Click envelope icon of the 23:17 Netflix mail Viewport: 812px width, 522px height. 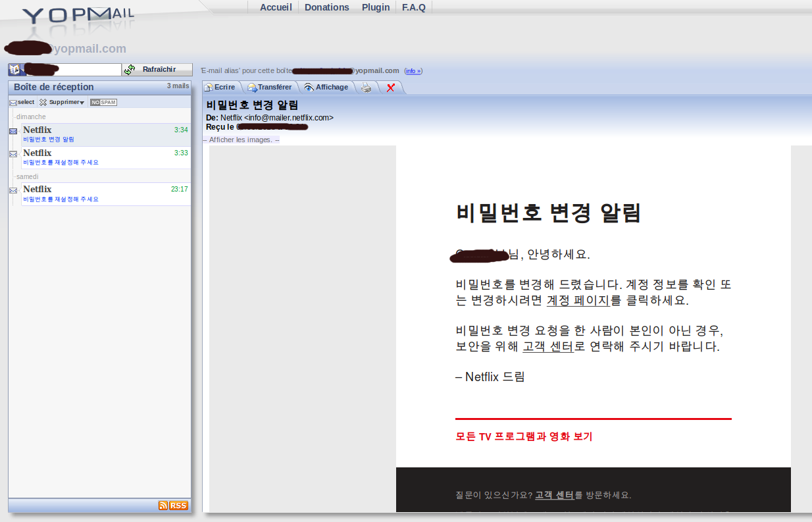pyautogui.click(x=13, y=190)
